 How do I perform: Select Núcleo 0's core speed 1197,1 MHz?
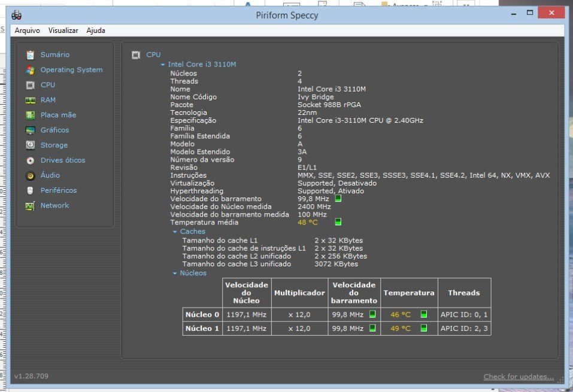click(247, 315)
